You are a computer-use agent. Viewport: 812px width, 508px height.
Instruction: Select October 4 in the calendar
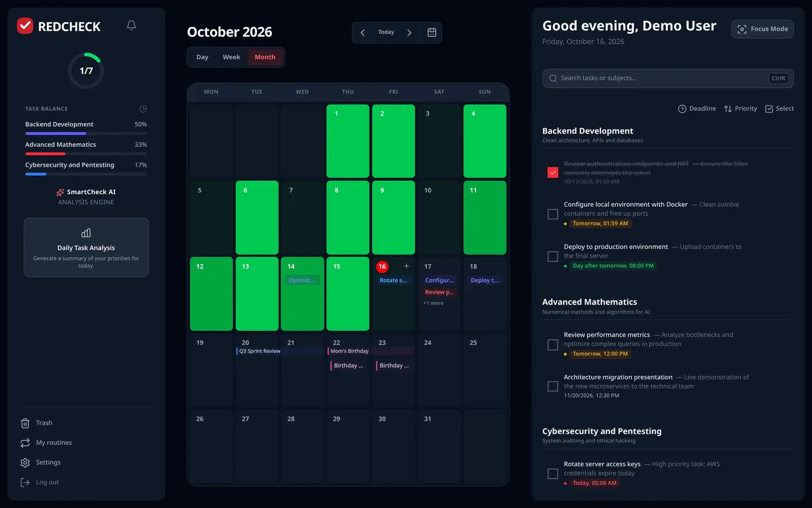pos(485,141)
